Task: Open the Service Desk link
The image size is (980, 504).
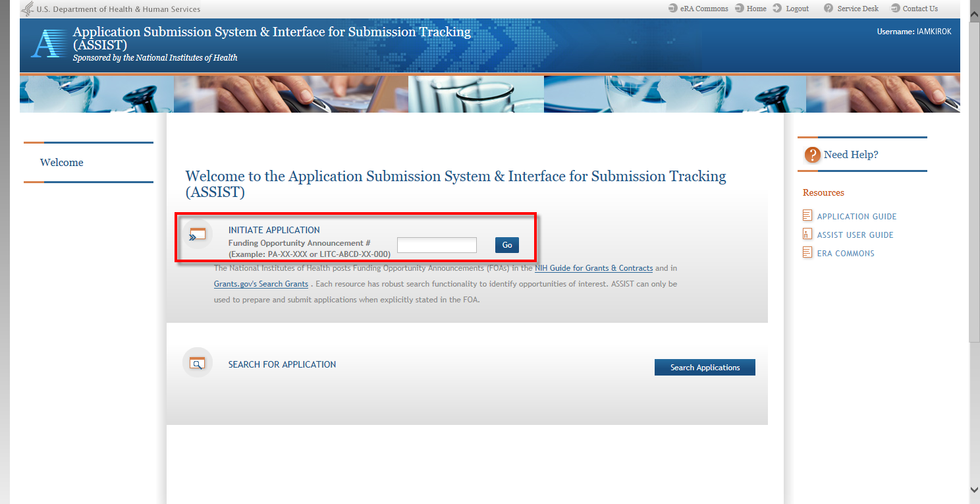Action: coord(857,9)
